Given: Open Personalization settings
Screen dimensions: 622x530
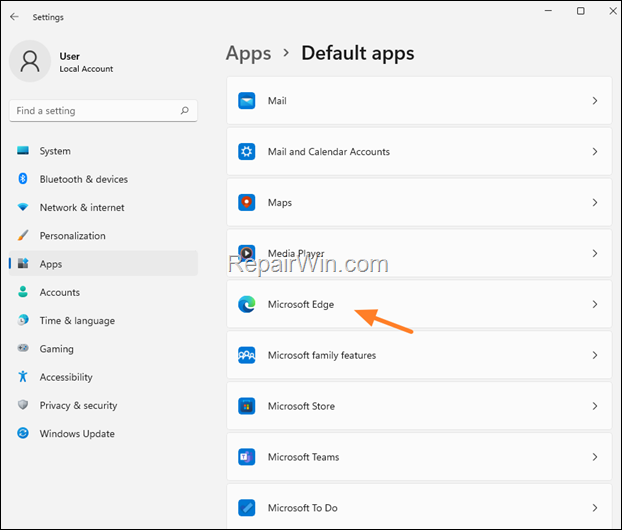Looking at the screenshot, I should (x=103, y=235).
